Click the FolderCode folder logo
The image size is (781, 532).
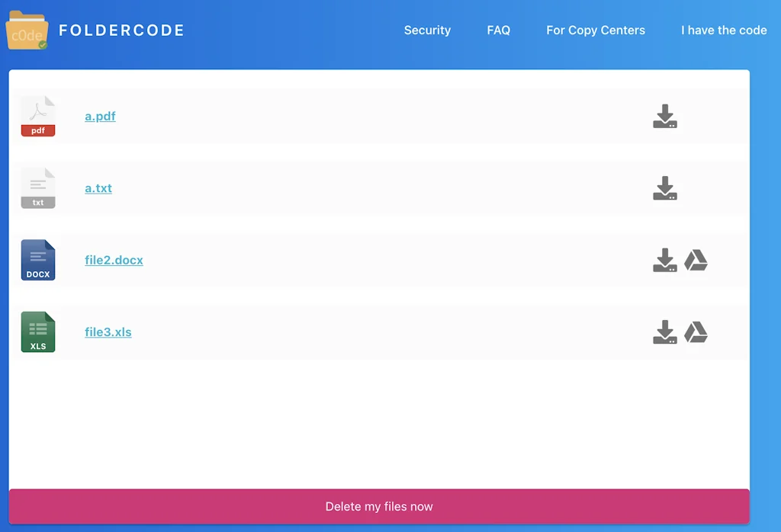pos(27,30)
